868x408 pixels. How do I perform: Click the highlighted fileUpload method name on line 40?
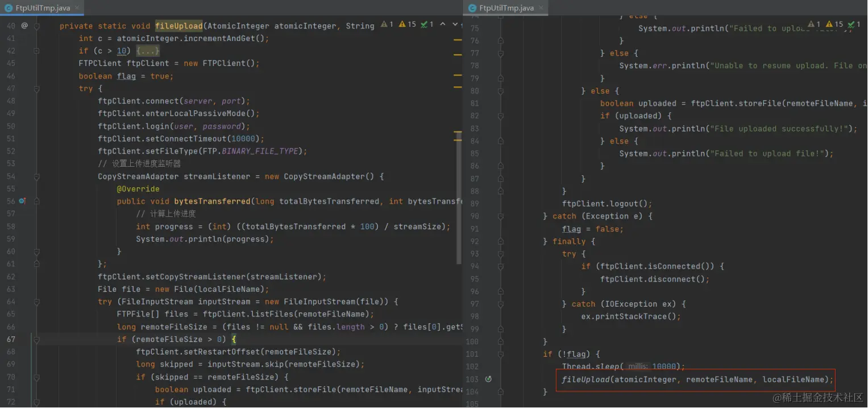click(179, 26)
